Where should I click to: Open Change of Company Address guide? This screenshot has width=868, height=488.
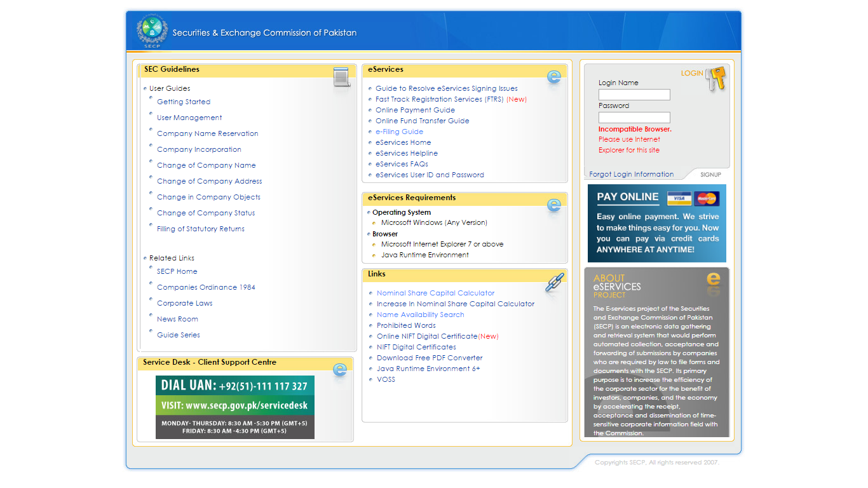coord(210,181)
